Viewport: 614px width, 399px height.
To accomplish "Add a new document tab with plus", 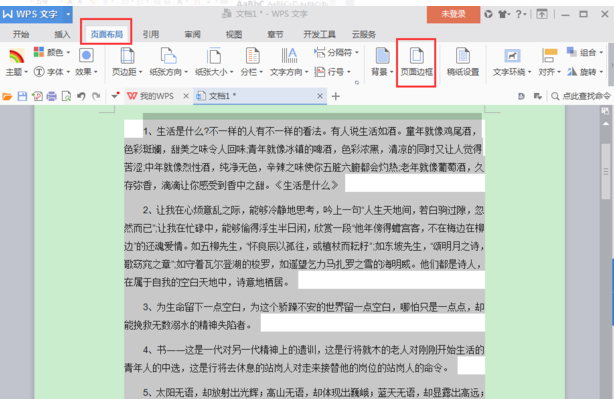I will [336, 96].
